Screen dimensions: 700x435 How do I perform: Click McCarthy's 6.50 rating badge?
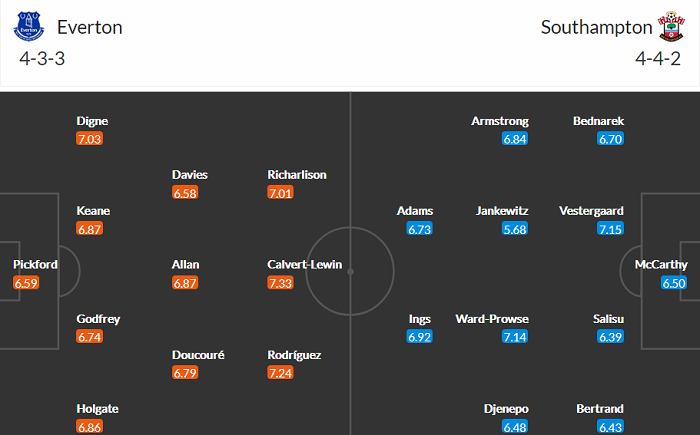point(674,284)
